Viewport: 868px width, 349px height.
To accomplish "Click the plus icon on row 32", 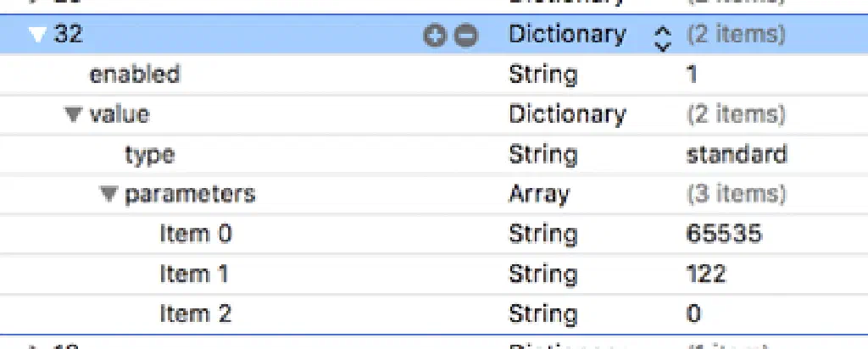I will pyautogui.click(x=434, y=36).
